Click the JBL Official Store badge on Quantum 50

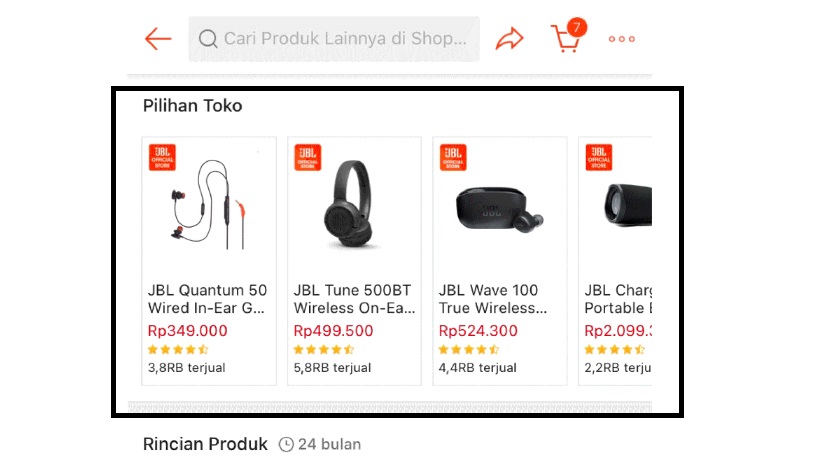tap(162, 158)
